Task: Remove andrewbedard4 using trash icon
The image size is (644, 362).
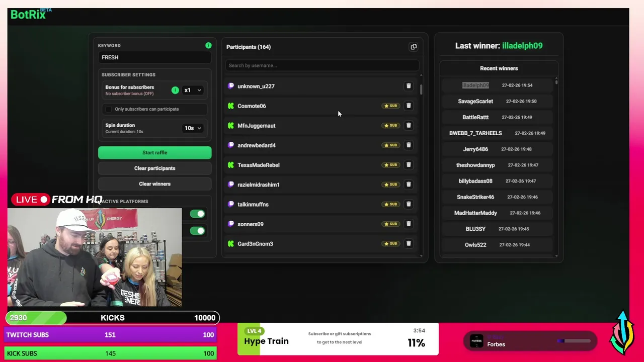Action: tap(409, 145)
